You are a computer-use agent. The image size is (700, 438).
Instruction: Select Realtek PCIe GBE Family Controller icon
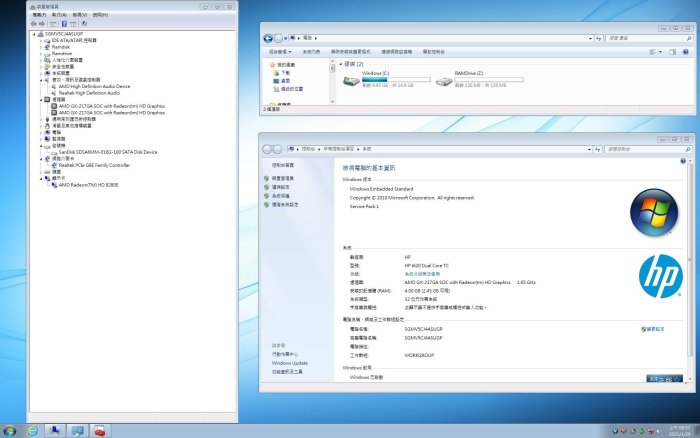(x=54, y=165)
